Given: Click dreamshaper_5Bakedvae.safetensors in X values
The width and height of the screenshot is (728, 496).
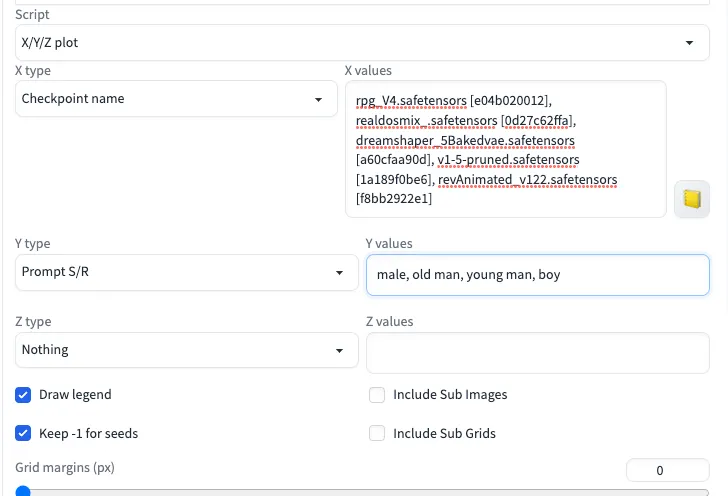Looking at the screenshot, I should (465, 140).
